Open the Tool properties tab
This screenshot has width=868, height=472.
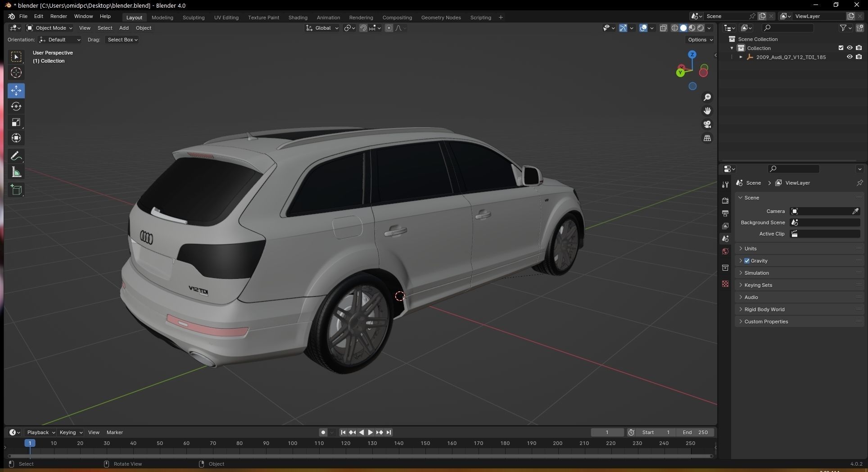(725, 185)
